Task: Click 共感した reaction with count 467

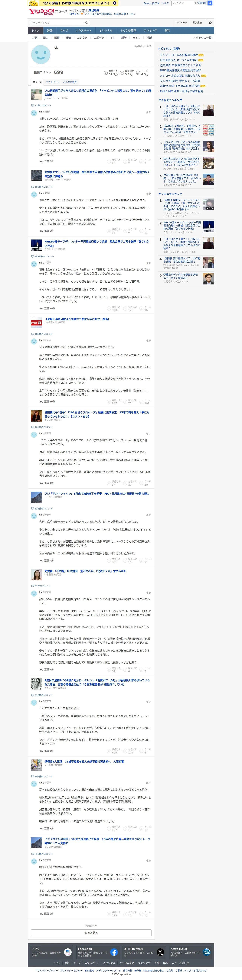Action: pyautogui.click(x=114, y=829)
